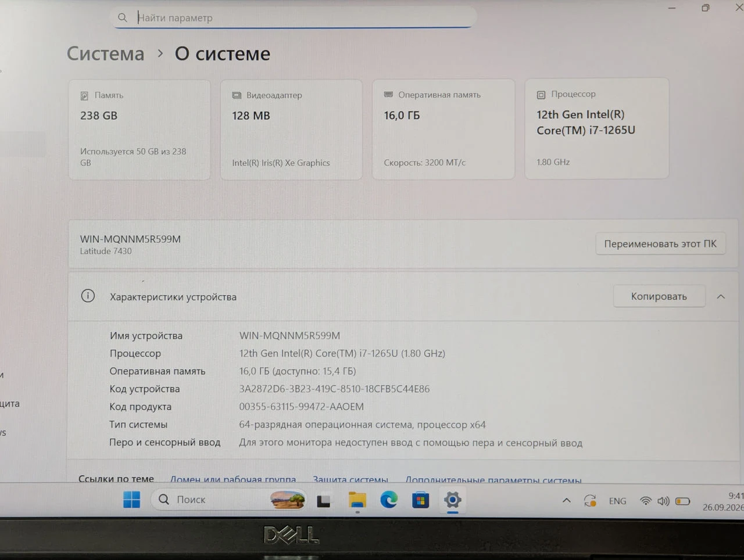Collapse the Характеристики устройства section
This screenshot has height=560, width=744.
coord(721,296)
